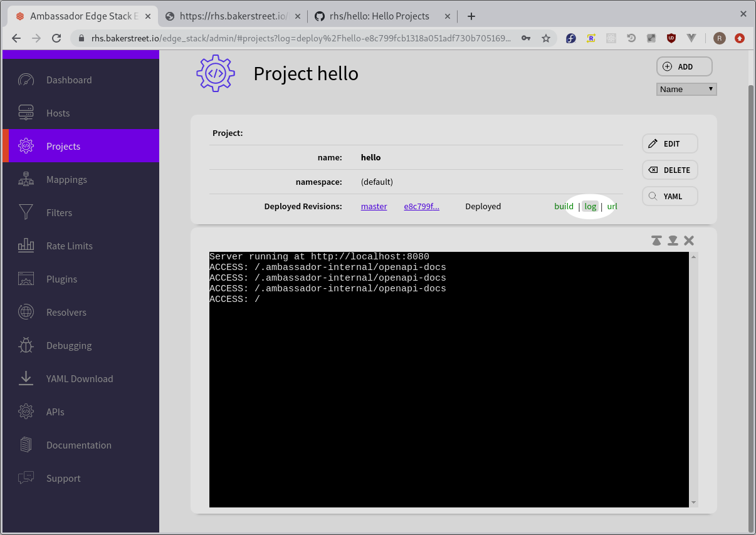
Task: Click the Hosts server icon in sidebar
Action: point(26,113)
